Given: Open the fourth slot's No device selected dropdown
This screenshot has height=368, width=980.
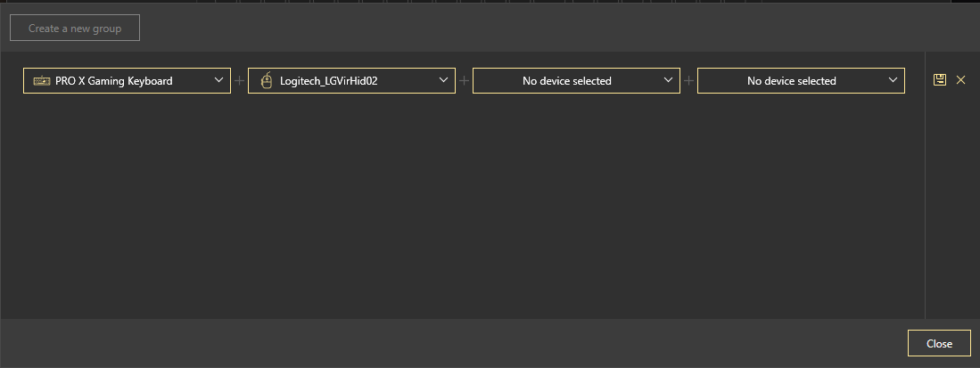Looking at the screenshot, I should [x=792, y=81].
